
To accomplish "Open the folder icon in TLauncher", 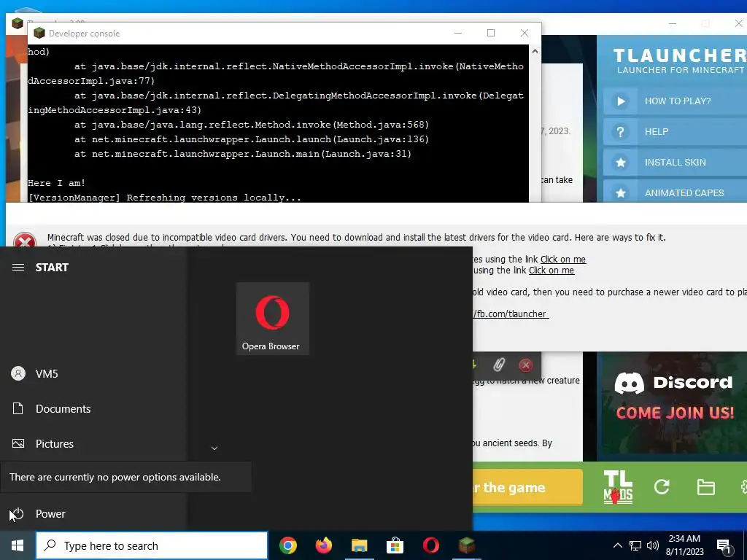I will point(705,487).
